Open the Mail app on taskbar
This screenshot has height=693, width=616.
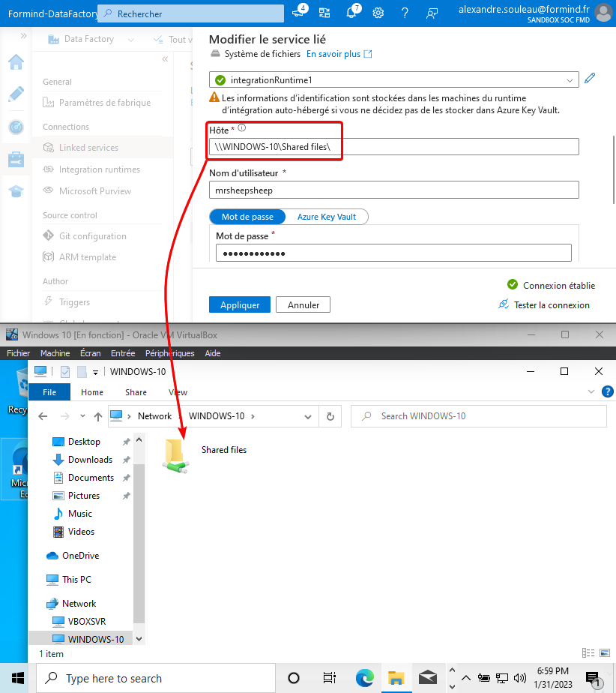[x=427, y=678]
